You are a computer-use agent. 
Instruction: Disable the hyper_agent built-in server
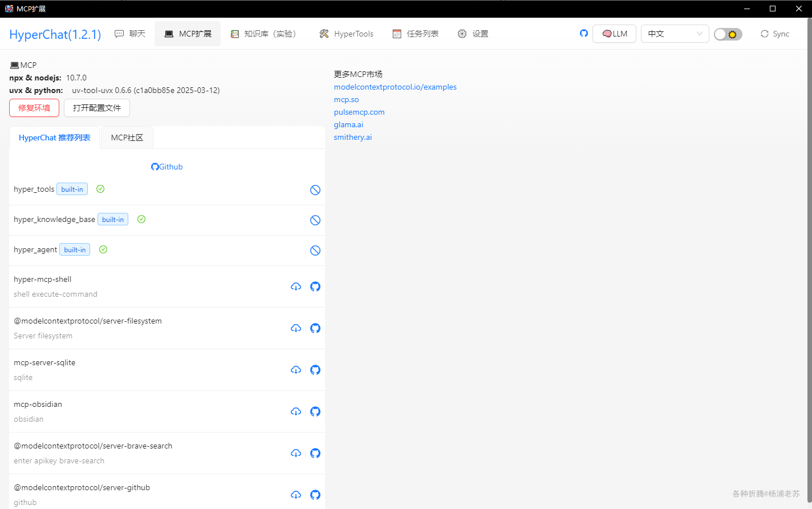315,251
